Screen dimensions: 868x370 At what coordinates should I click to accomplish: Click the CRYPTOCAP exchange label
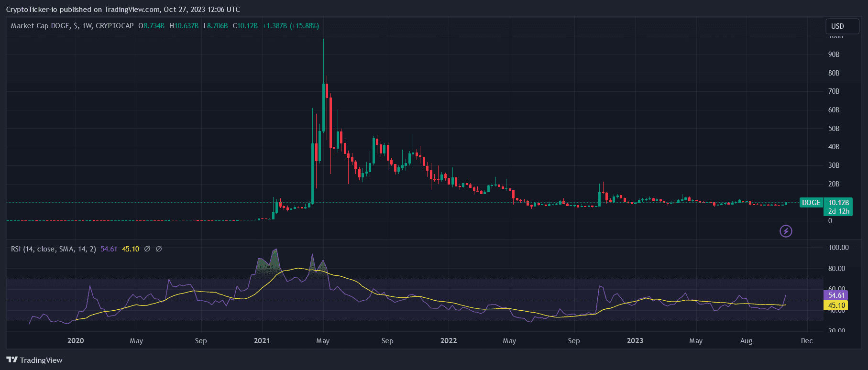coord(115,26)
